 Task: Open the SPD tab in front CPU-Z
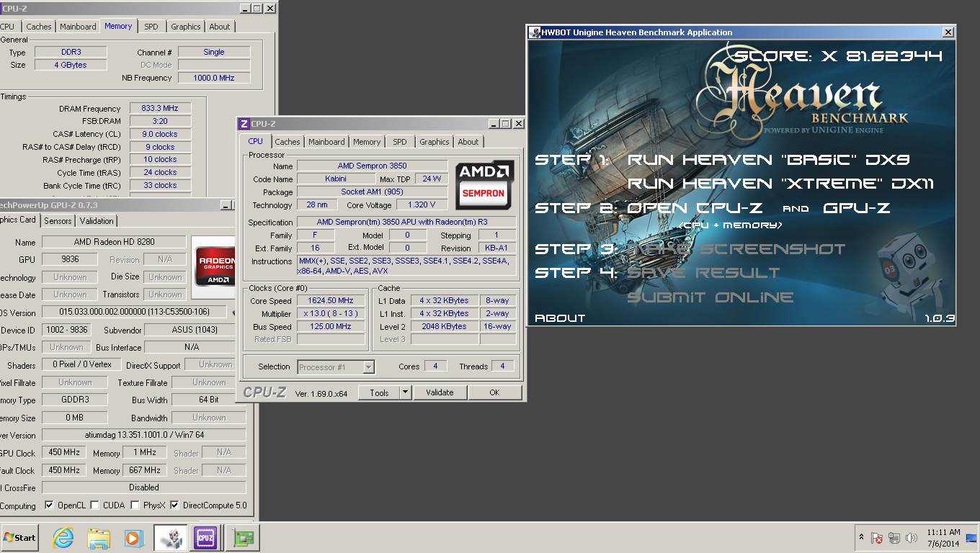(x=400, y=142)
